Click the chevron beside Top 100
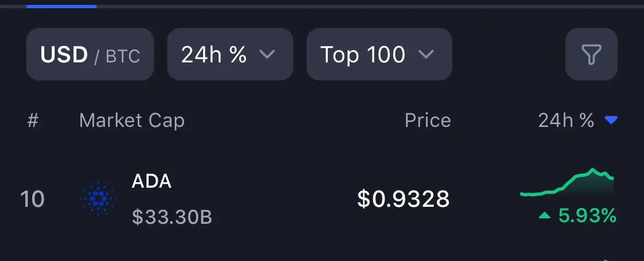This screenshot has height=261, width=644. tap(426, 54)
